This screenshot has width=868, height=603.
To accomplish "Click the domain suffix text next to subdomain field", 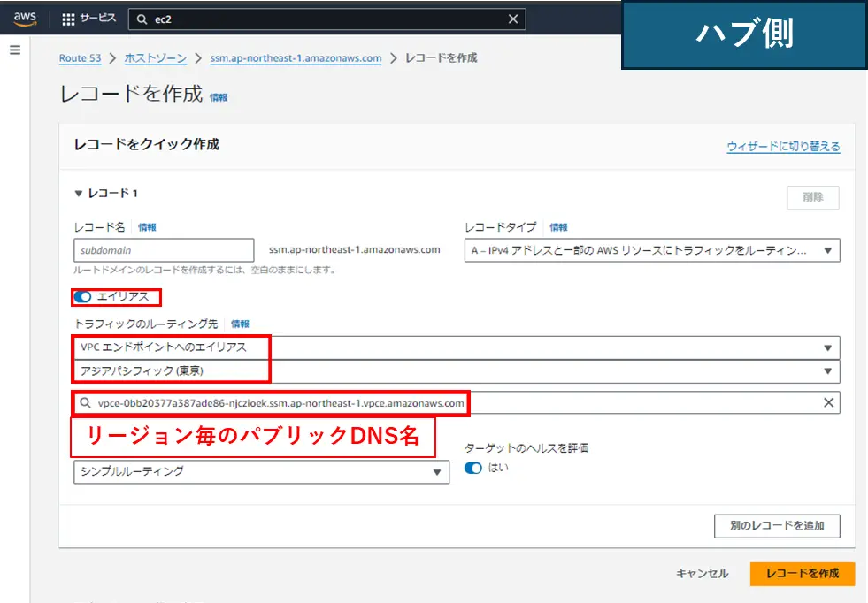I will point(355,250).
